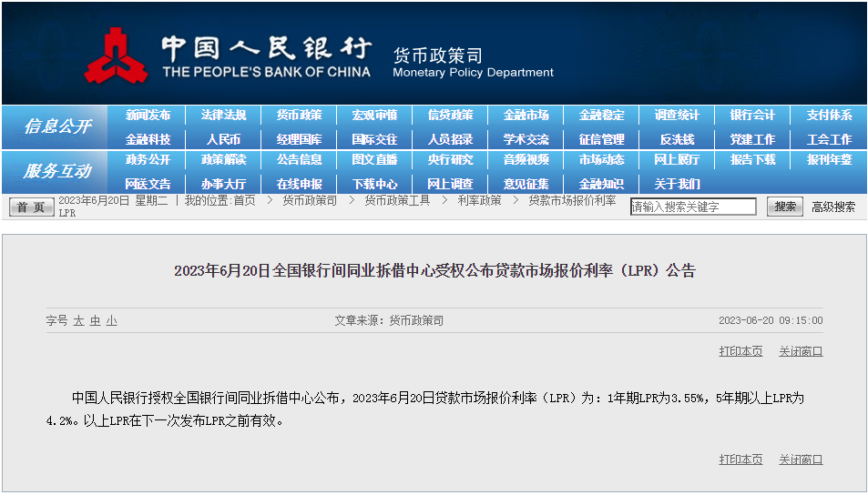868x495 pixels.
Task: Click upper 关闭窗口 close link
Action: click(801, 351)
